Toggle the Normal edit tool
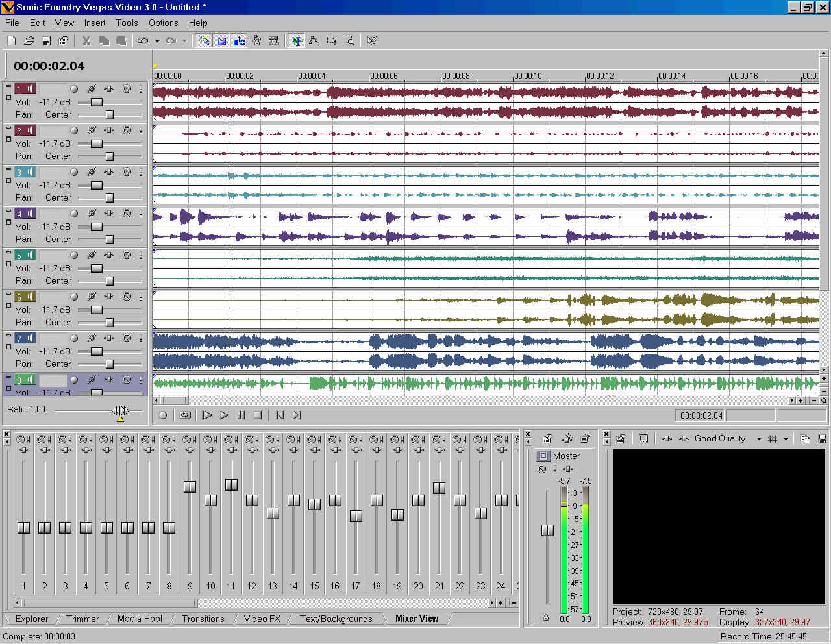The height and width of the screenshot is (644, 831). pos(297,41)
